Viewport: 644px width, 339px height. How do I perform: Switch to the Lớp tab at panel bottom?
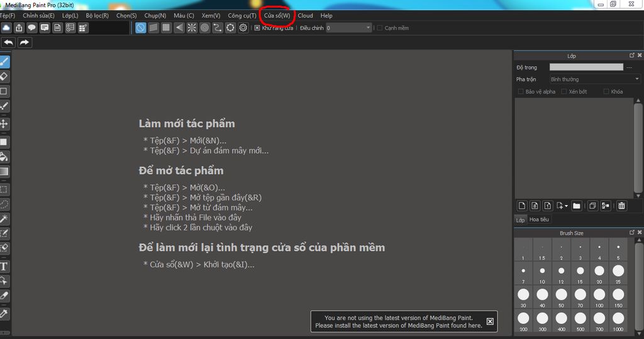(x=520, y=220)
